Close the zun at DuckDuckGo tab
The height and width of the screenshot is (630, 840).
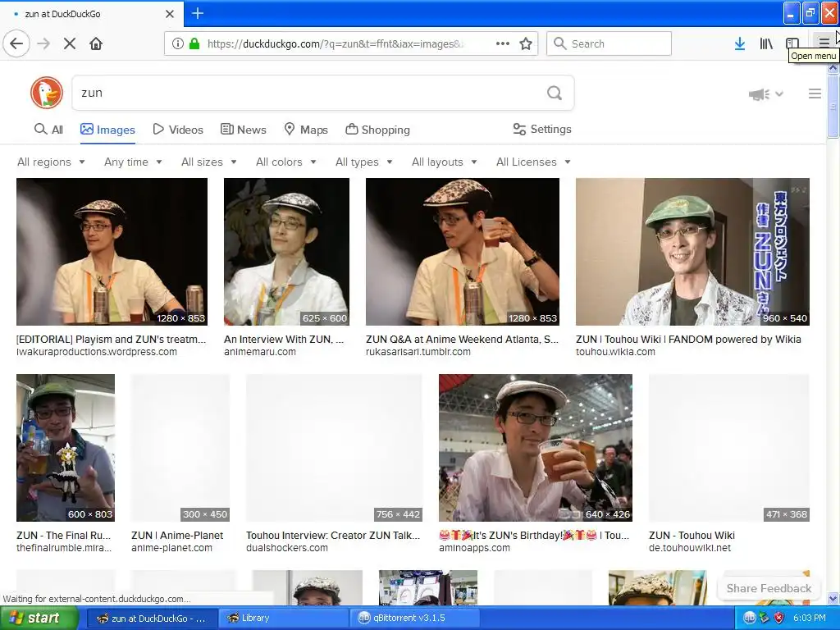point(169,14)
